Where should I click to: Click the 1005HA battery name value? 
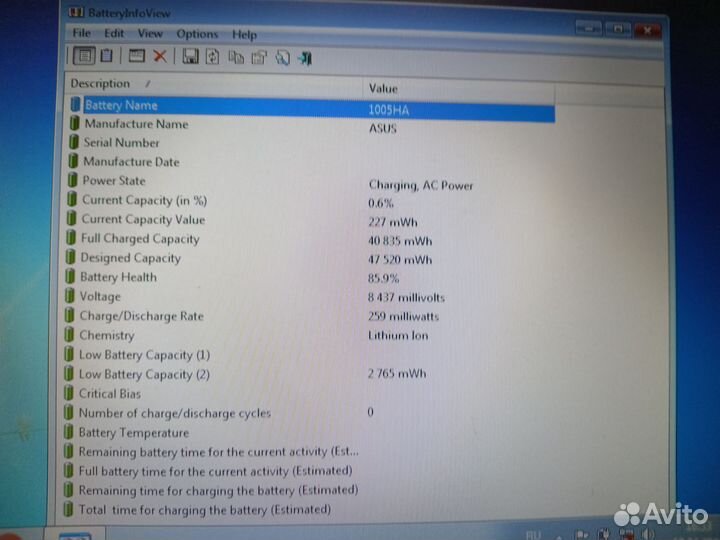(388, 110)
